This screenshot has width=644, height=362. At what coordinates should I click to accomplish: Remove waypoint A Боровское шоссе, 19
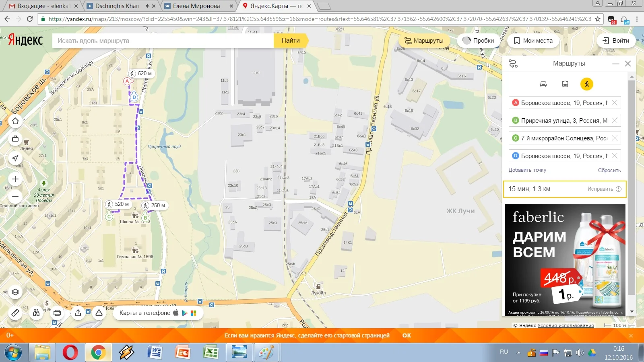coord(615,103)
